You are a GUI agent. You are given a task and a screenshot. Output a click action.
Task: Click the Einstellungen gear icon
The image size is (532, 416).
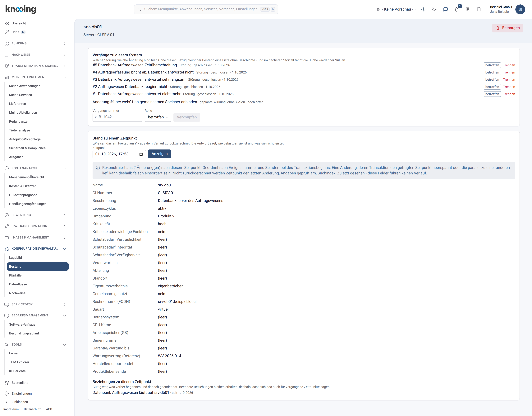(7, 393)
